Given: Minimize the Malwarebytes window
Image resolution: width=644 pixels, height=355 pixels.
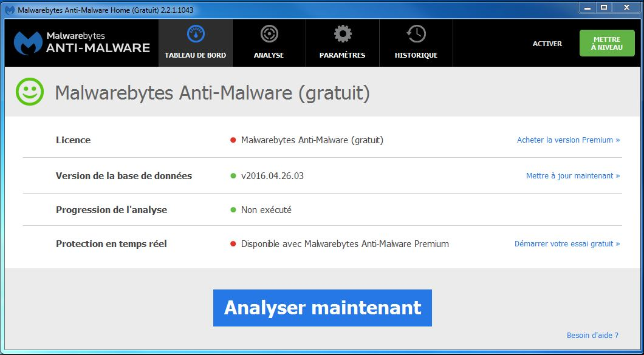Looking at the screenshot, I should (587, 7).
